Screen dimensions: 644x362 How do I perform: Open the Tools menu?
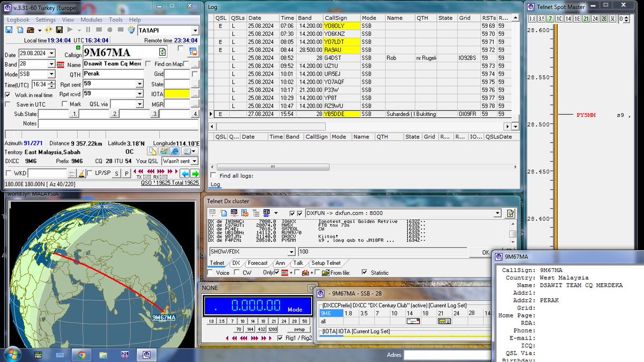point(116,20)
